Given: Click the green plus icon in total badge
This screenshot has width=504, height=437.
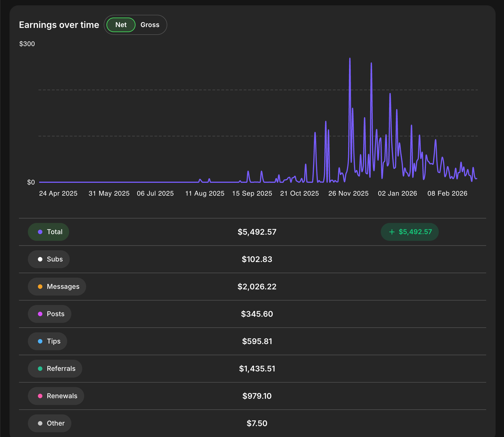Looking at the screenshot, I should pyautogui.click(x=392, y=232).
